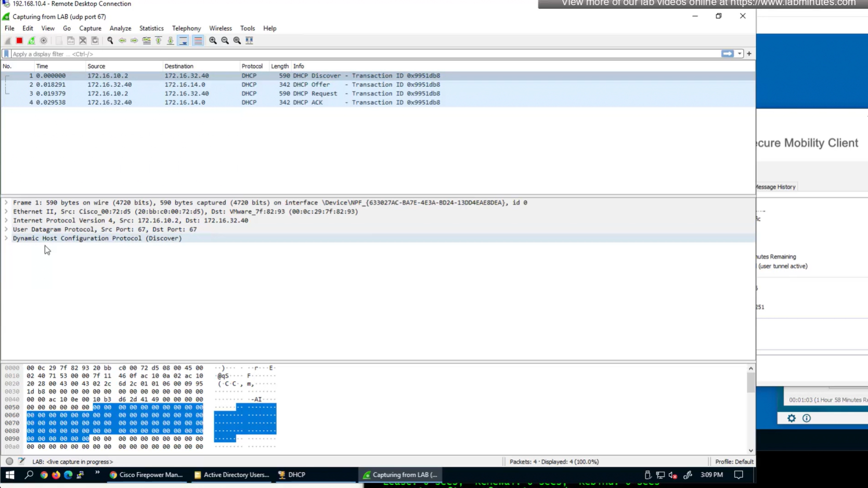Click the add filter button plus sign

click(x=749, y=54)
